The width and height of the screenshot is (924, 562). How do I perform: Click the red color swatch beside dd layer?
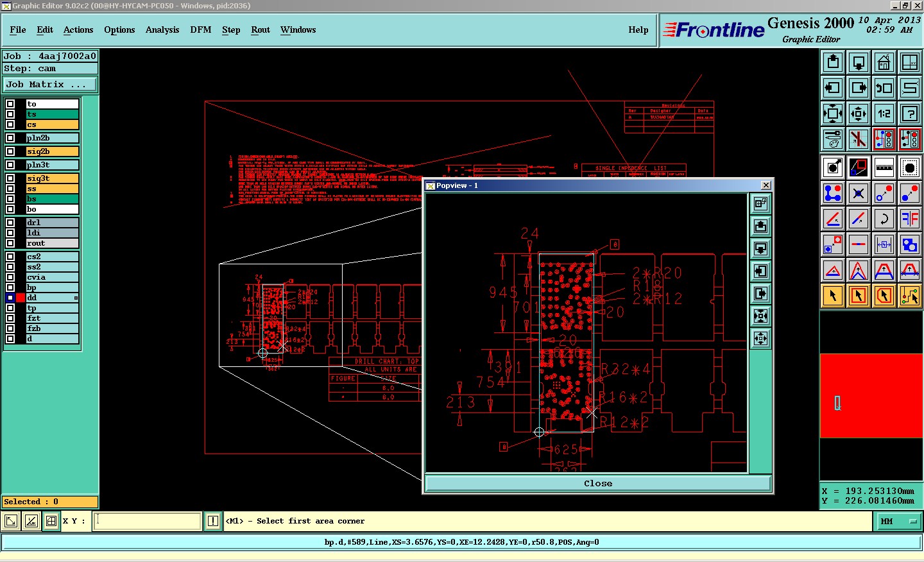(x=21, y=298)
